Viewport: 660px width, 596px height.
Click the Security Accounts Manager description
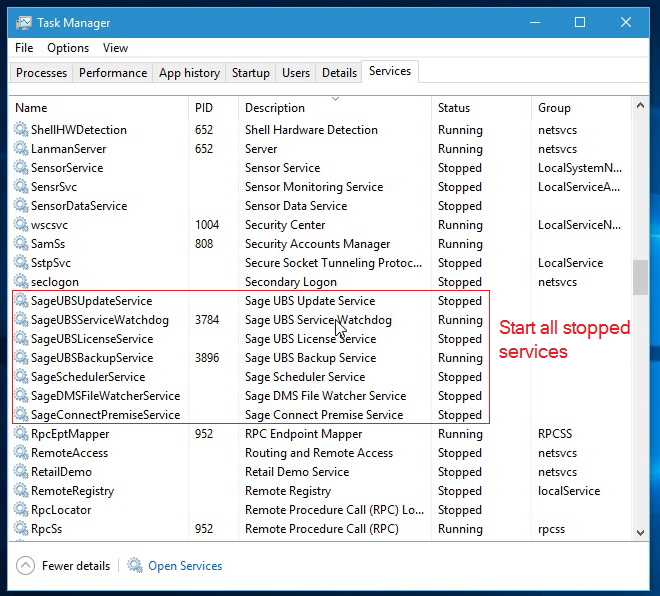[x=317, y=244]
